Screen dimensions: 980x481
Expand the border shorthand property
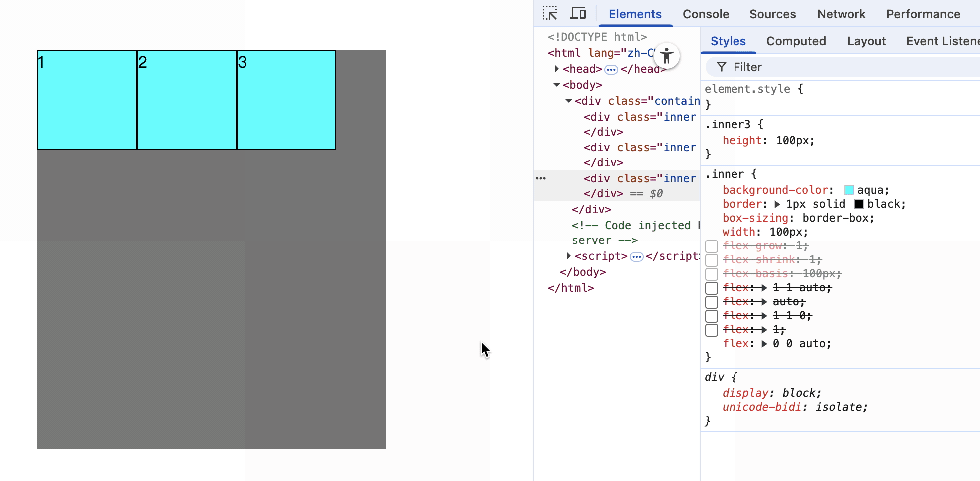pyautogui.click(x=777, y=204)
